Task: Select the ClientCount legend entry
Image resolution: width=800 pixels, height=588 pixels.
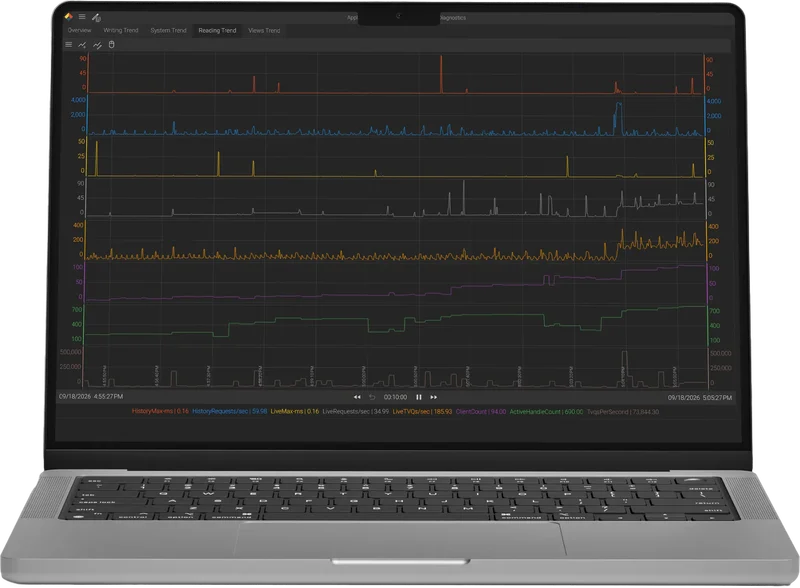Action: (481, 411)
